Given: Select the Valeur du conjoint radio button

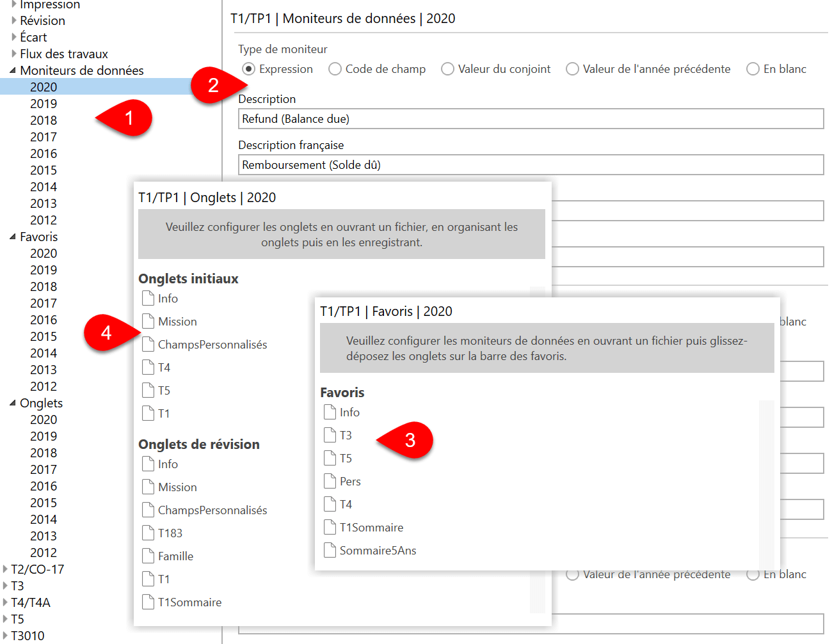Looking at the screenshot, I should [x=447, y=69].
